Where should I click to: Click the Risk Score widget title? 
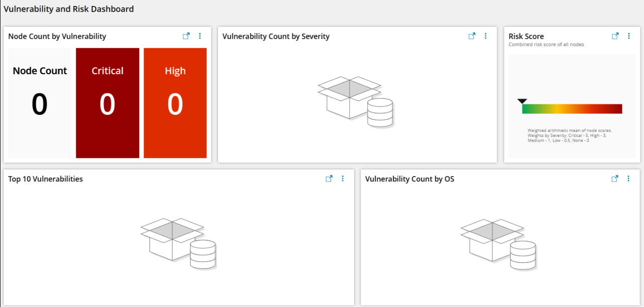pyautogui.click(x=526, y=36)
